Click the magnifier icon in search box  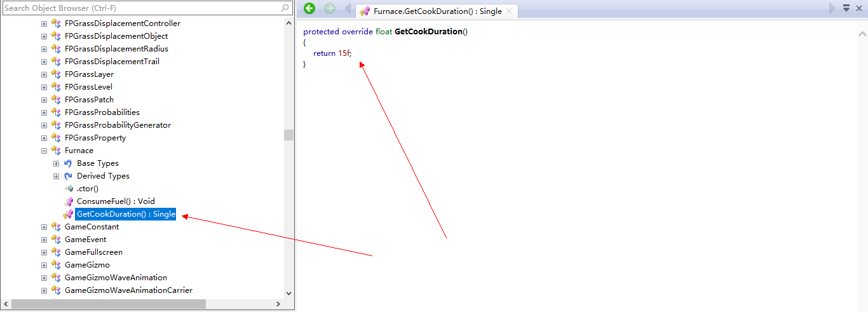[285, 8]
